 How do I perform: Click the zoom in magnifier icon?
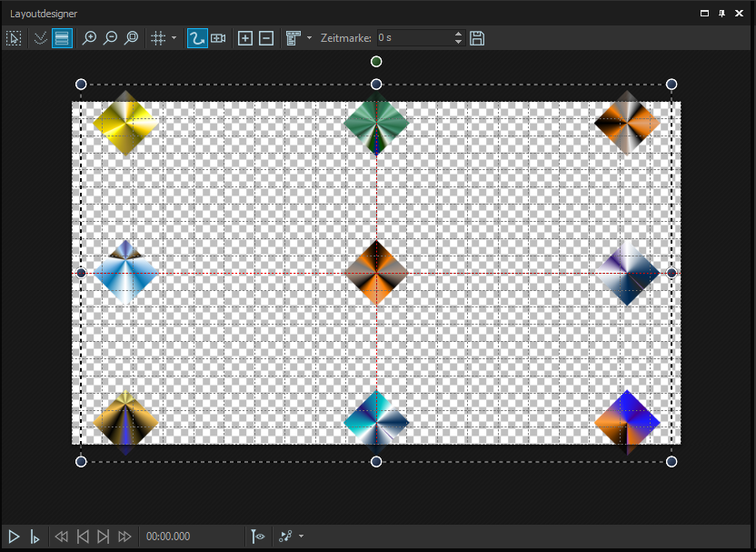[x=89, y=38]
